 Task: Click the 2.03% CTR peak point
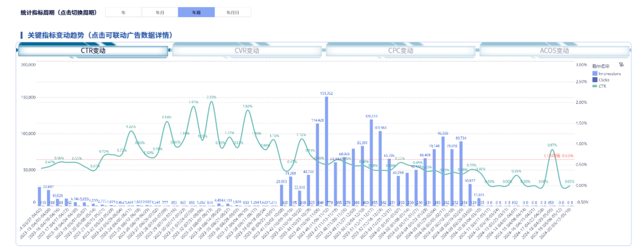tap(211, 101)
